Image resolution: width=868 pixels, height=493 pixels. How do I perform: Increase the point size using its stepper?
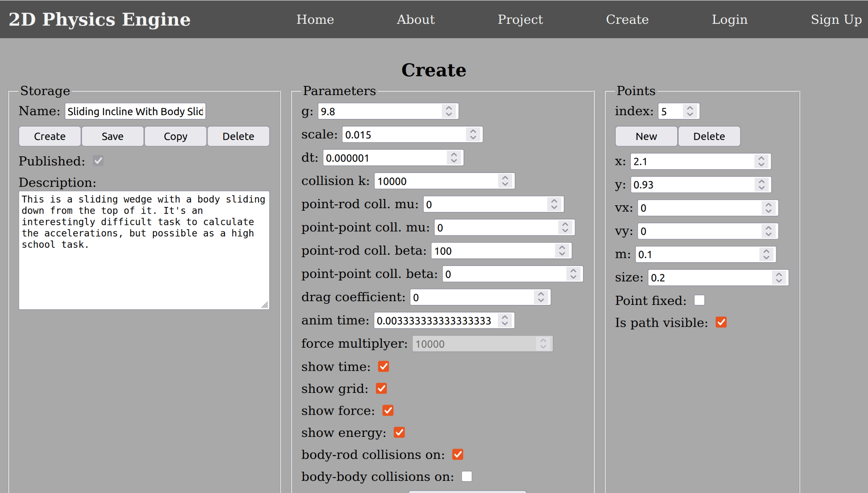pos(779,275)
